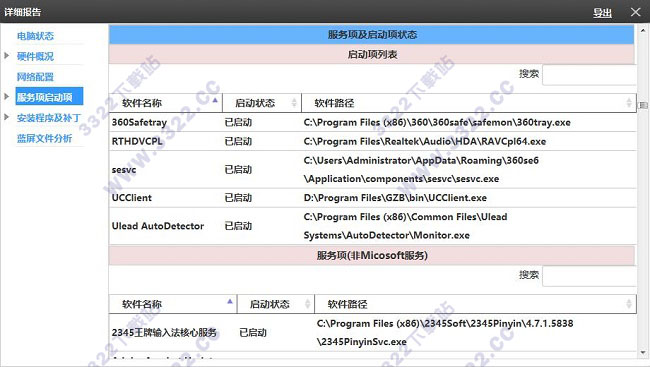
Task: Select the UCClient startup row
Action: [x=372, y=198]
